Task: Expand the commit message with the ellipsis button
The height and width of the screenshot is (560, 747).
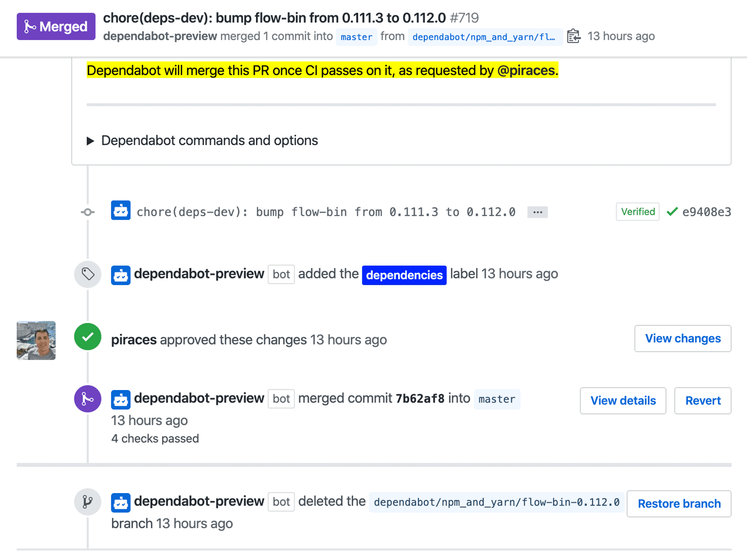Action: point(537,212)
